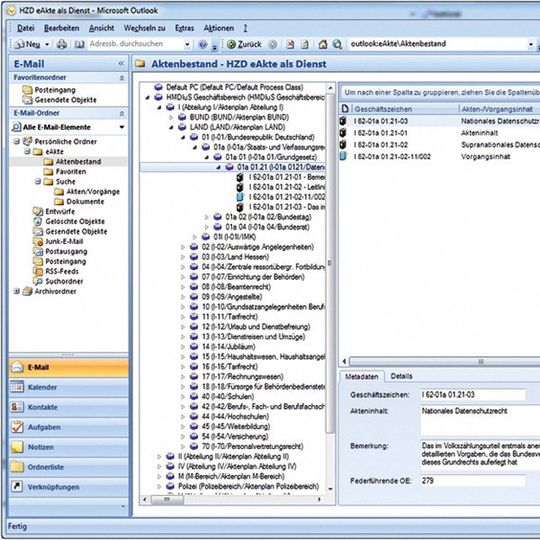Image resolution: width=540 pixels, height=540 pixels.
Task: Switch to the Metadaten tab
Action: [x=362, y=377]
